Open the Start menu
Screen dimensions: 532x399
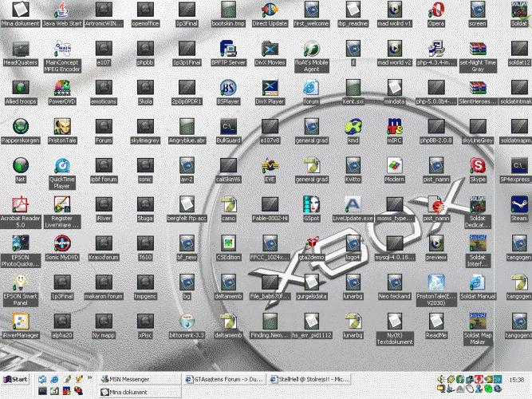(16, 378)
